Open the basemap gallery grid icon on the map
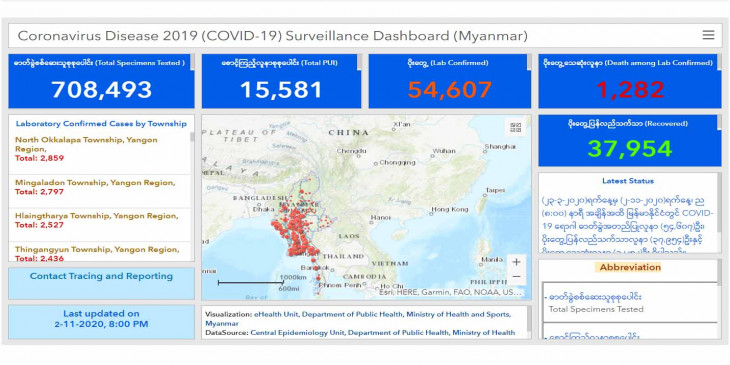 coord(515,127)
